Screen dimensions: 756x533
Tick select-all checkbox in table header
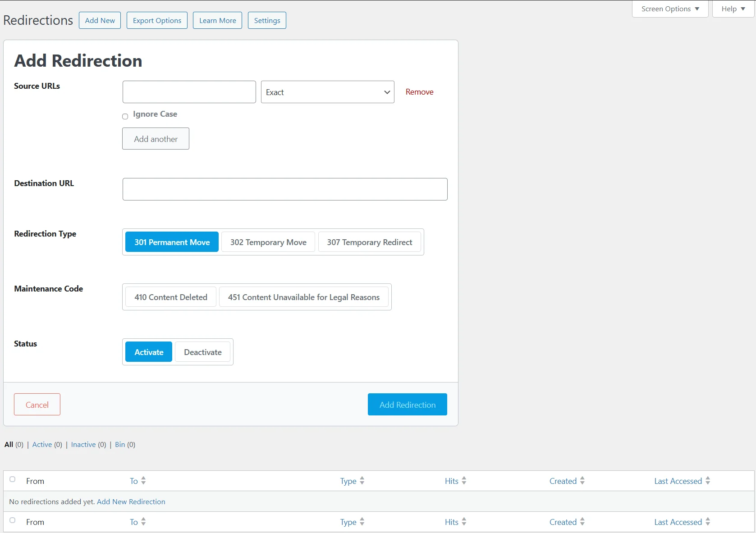tap(13, 479)
